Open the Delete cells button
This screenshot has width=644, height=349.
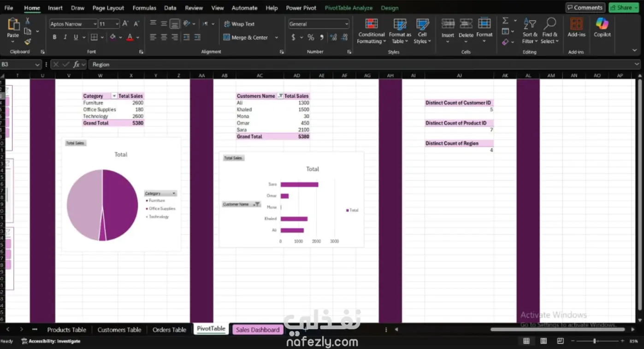point(466,30)
